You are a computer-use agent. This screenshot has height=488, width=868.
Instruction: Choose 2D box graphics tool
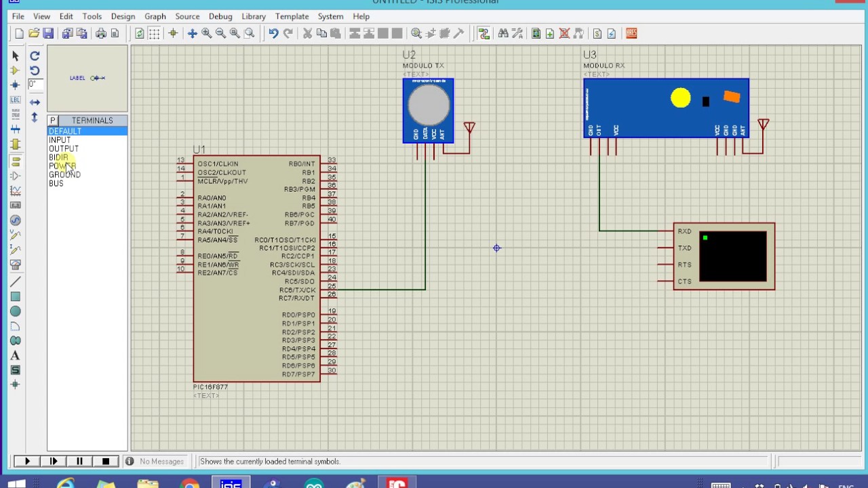click(15, 297)
